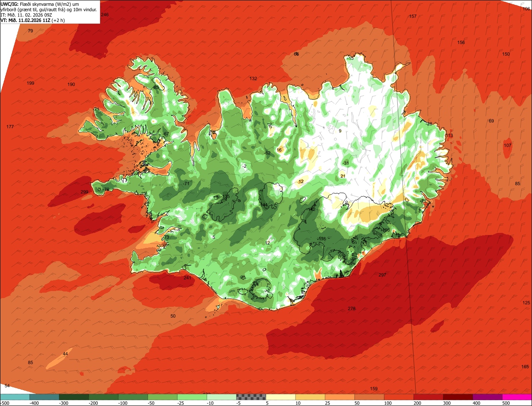The width and height of the screenshot is (532, 406).
Task: Click the flux value 199 on the map
Action: click(x=30, y=83)
